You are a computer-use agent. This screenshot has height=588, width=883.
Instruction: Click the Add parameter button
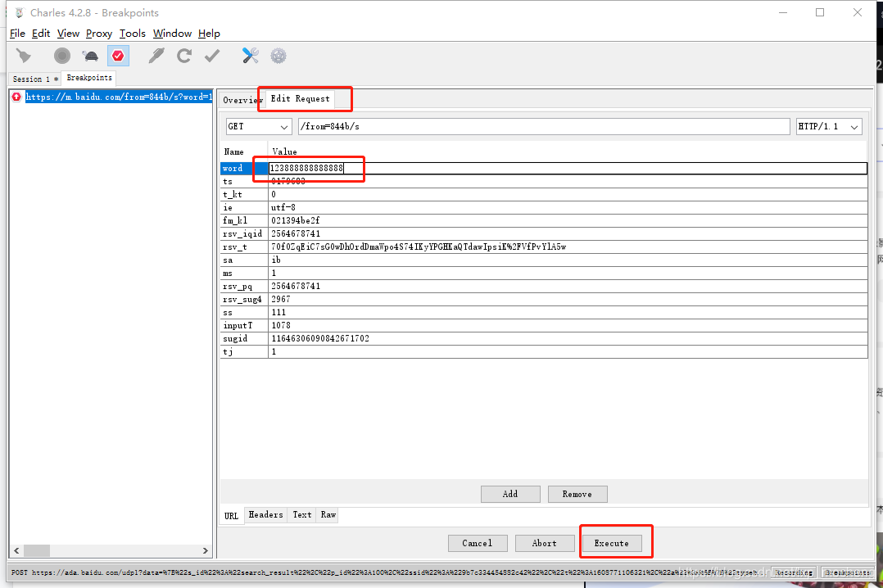(x=510, y=494)
